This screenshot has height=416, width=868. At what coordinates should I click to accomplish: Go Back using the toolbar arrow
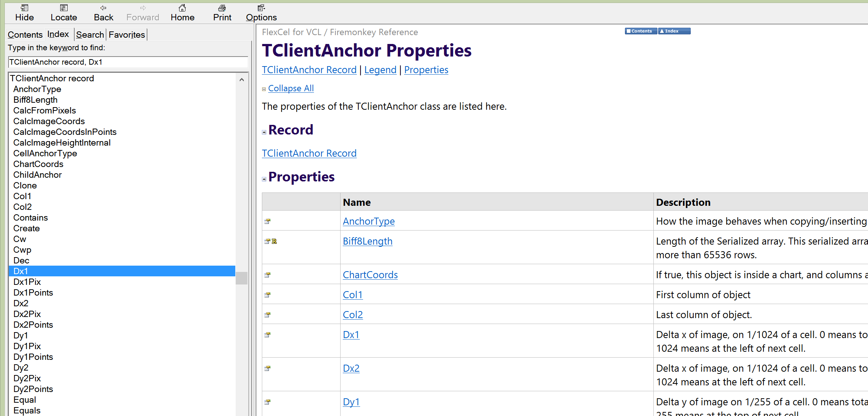tap(103, 13)
